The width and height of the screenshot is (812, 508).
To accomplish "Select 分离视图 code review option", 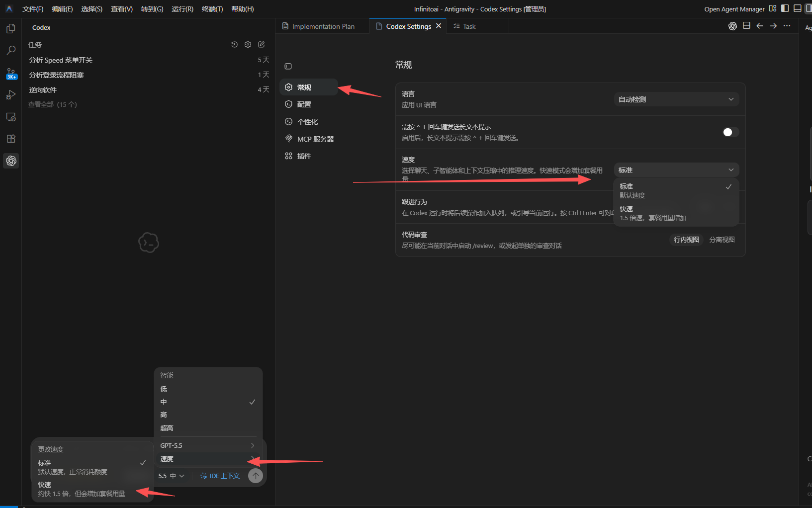I will coord(722,240).
